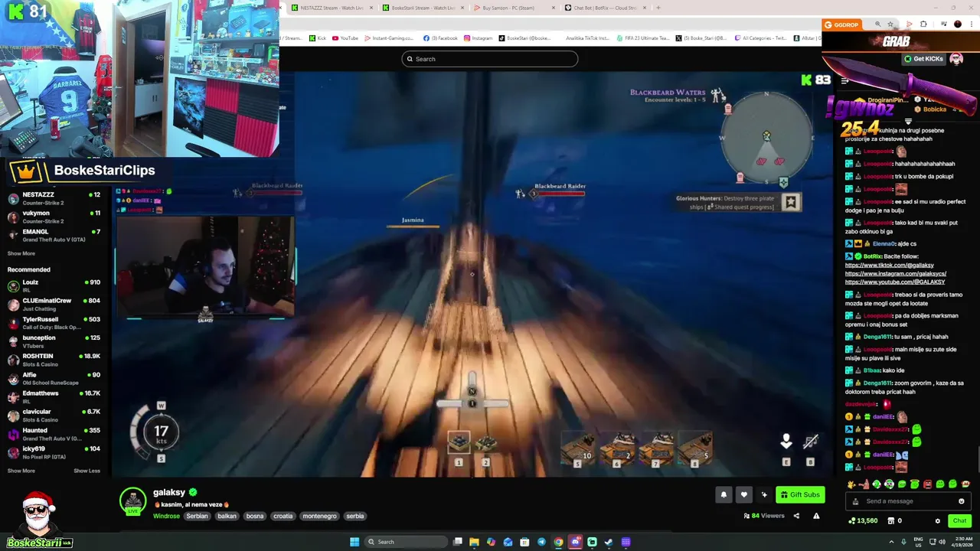This screenshot has height=551, width=980.
Task: Click the Gift Subs button
Action: click(x=800, y=494)
